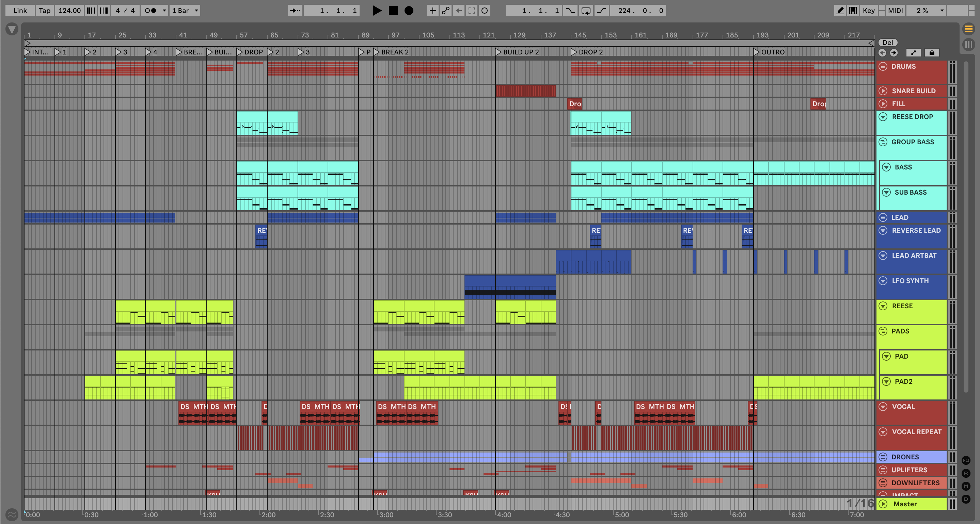Open the 1 Bar quantization dropdown
This screenshot has height=524, width=980.
tap(185, 11)
